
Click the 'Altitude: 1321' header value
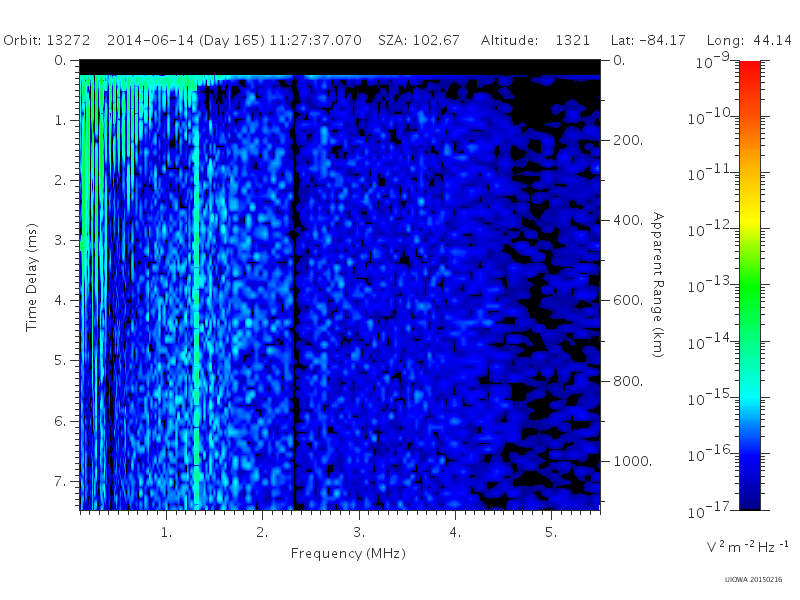pos(535,40)
